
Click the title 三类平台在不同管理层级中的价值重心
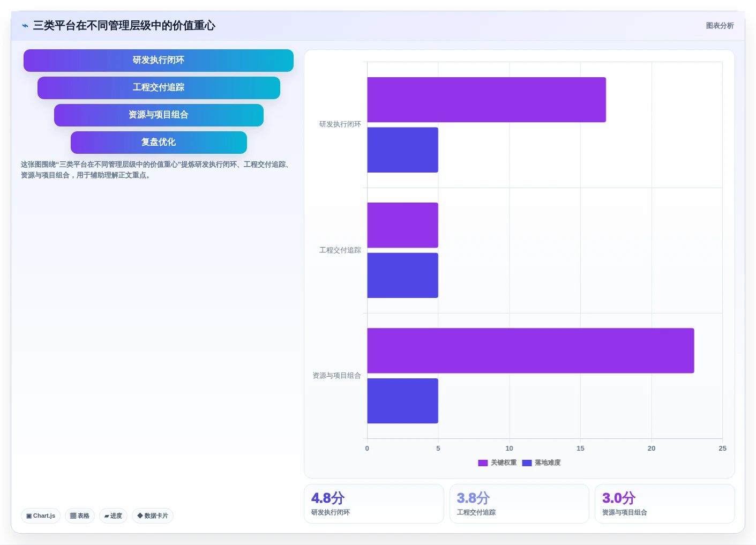pos(124,26)
